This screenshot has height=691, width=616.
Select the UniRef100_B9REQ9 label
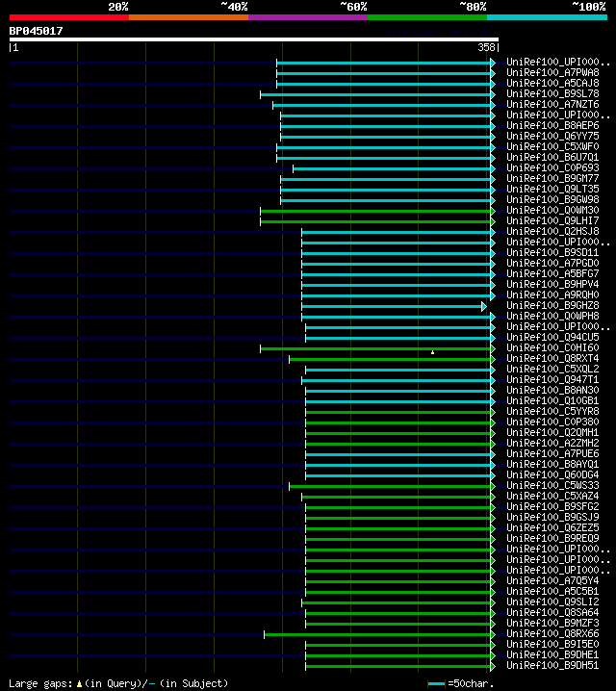pos(552,538)
